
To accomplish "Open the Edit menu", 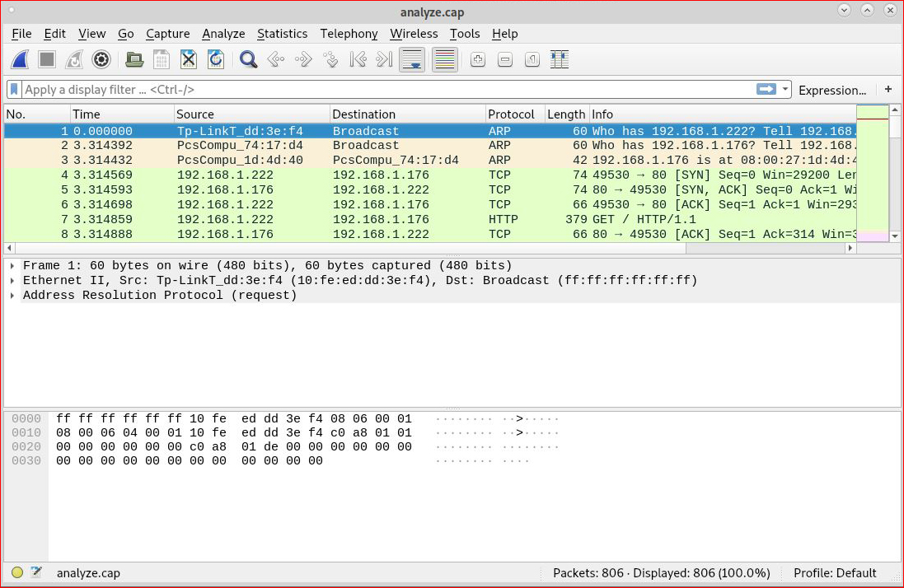I will click(x=54, y=34).
